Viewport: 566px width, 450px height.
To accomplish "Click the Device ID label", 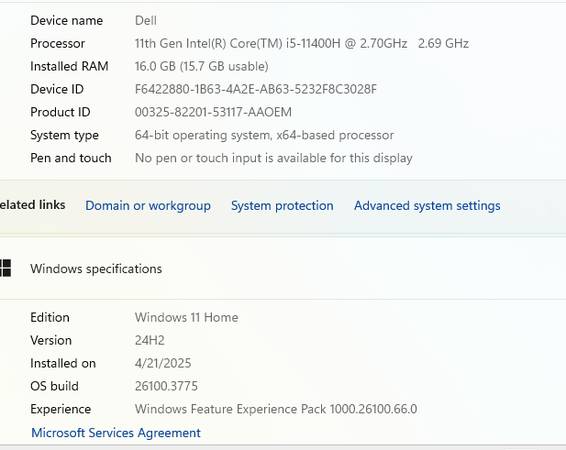I will click(57, 89).
